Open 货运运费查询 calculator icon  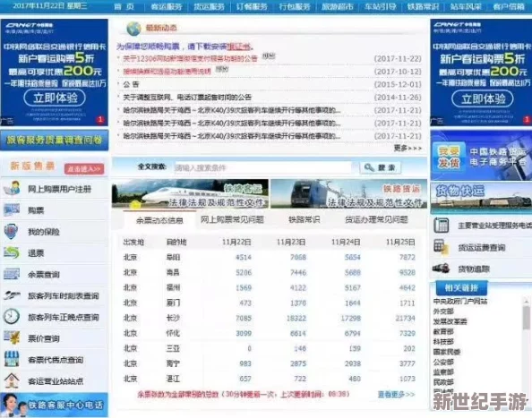441,247
